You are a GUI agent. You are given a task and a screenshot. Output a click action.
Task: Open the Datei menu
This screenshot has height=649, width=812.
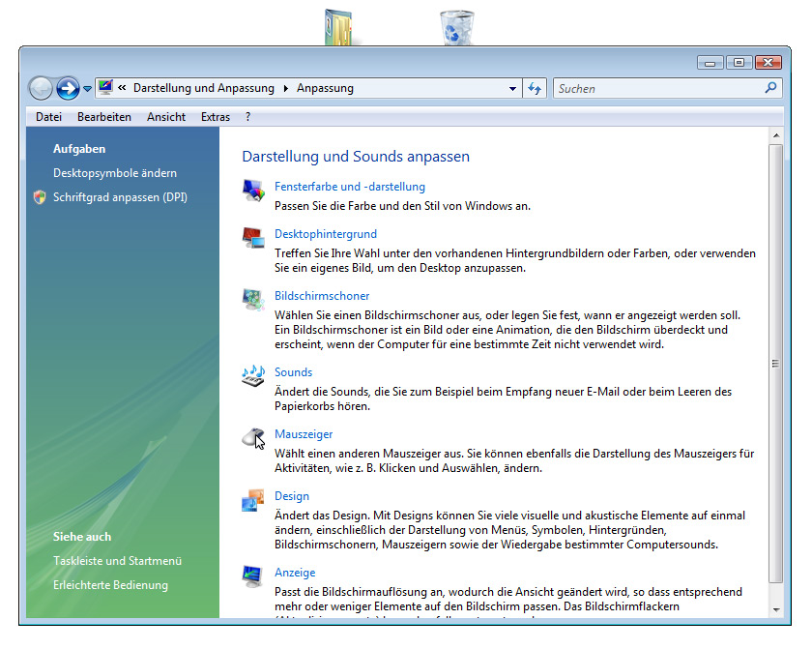coord(48,117)
